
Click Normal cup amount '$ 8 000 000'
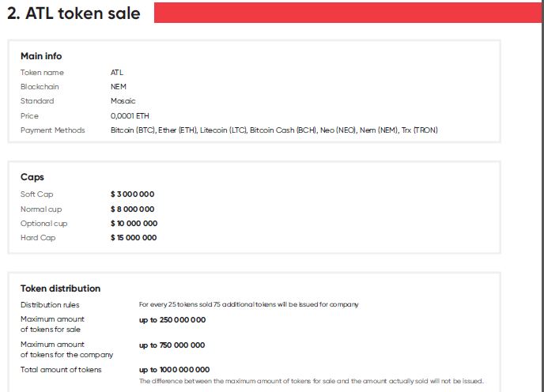133,209
